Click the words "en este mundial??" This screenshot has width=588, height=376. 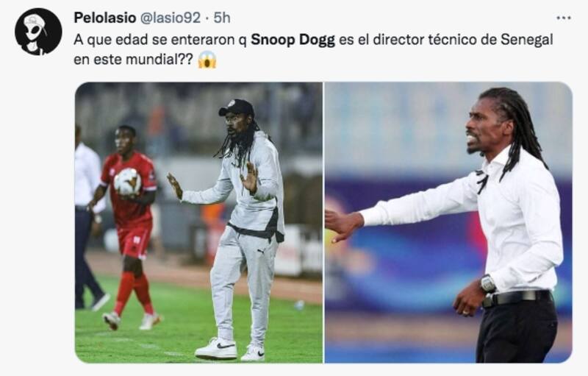[134, 60]
